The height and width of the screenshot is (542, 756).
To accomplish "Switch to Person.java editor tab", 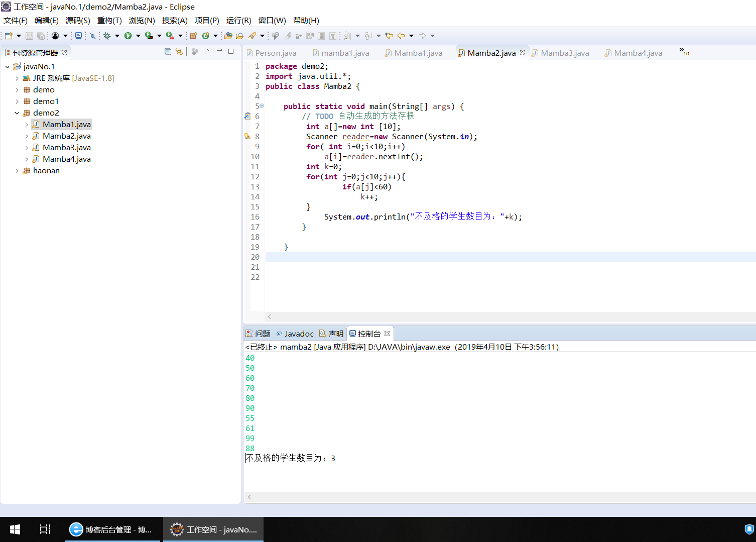I will 272,53.
